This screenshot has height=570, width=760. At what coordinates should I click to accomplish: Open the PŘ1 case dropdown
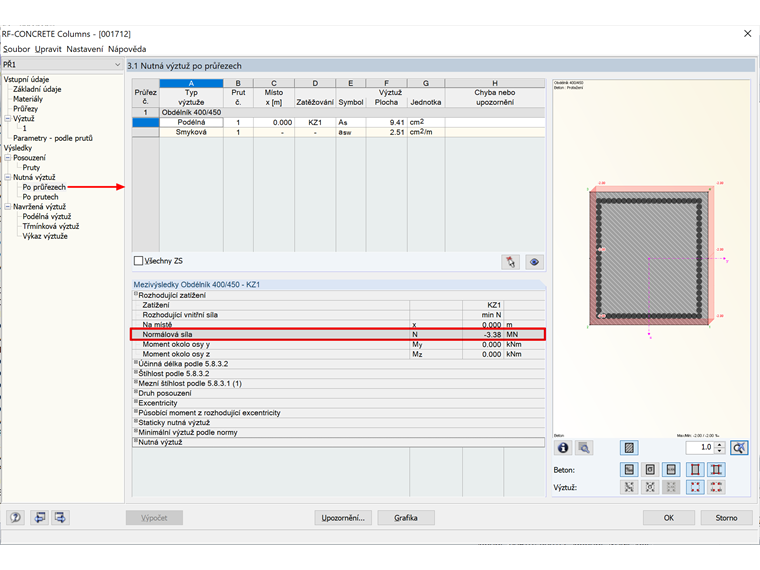(117, 64)
